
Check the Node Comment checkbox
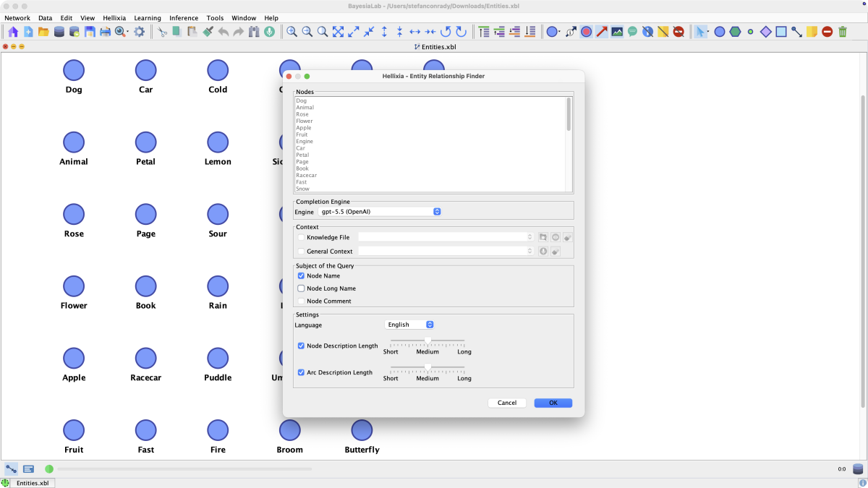tap(301, 301)
